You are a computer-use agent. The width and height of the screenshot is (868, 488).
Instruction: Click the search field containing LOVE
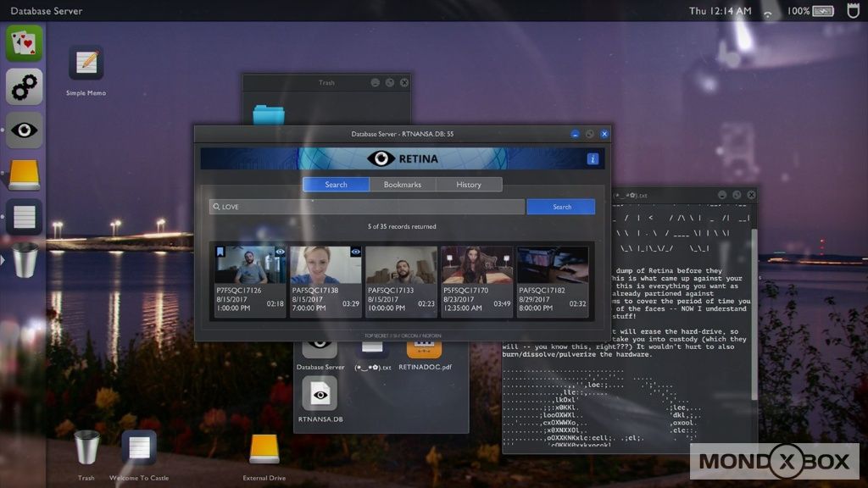(x=366, y=207)
